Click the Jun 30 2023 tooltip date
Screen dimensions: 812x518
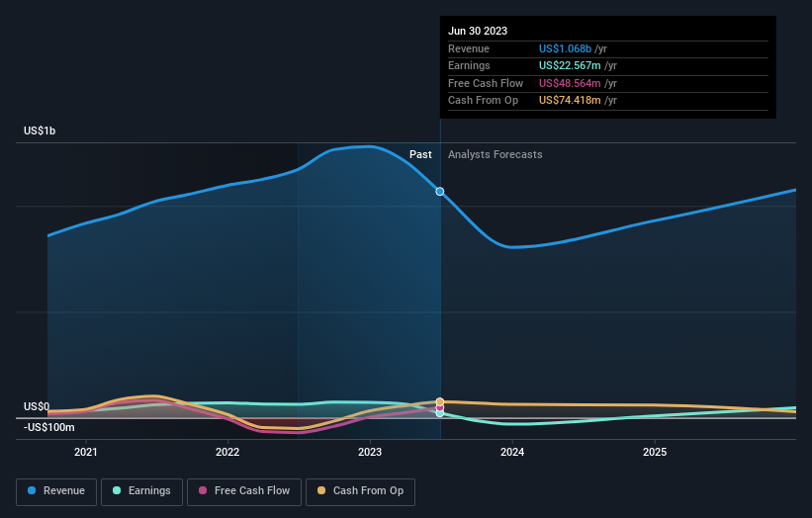[x=478, y=31]
